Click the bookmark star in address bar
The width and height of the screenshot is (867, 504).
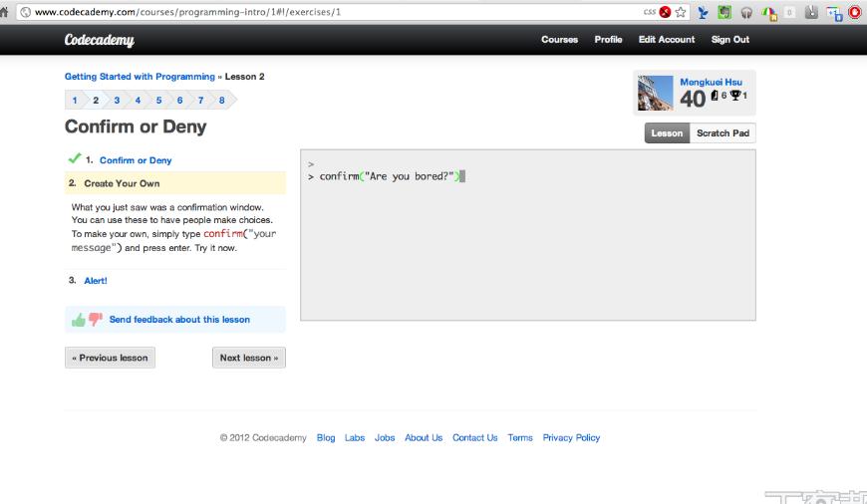click(x=681, y=12)
